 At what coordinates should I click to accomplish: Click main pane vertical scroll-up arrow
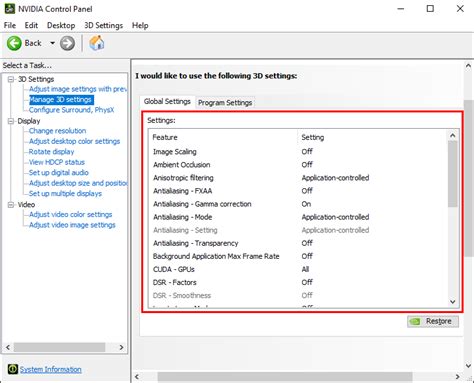[x=468, y=66]
